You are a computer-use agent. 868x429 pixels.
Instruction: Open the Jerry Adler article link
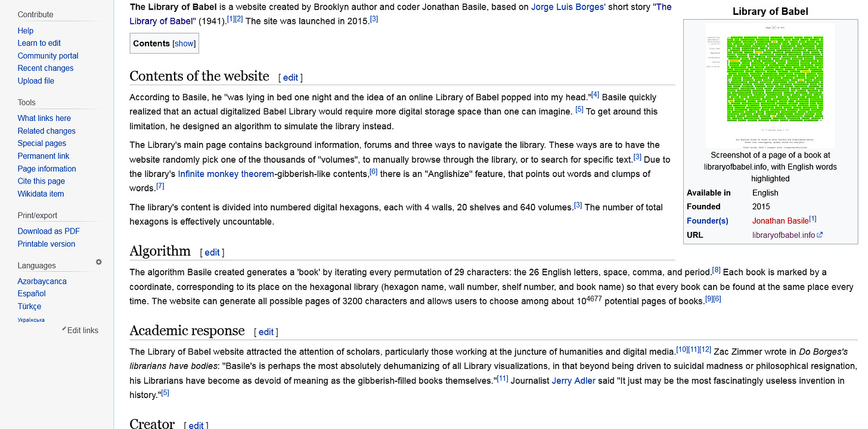click(573, 381)
